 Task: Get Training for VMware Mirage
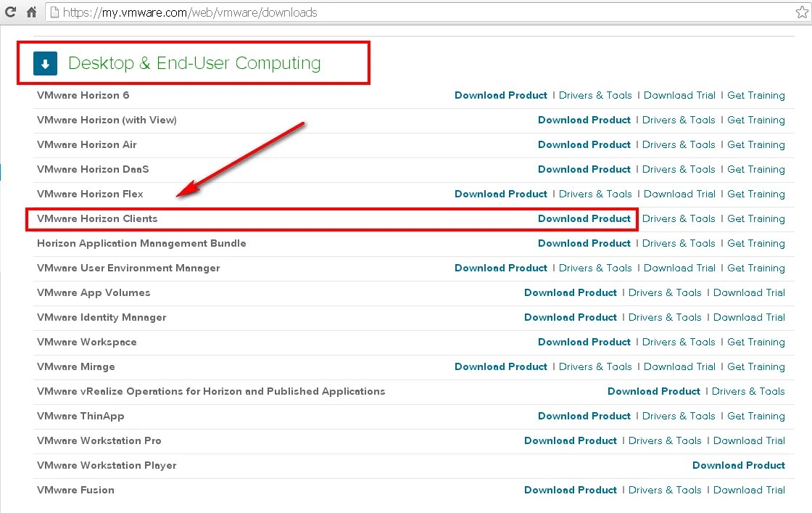[x=756, y=367]
